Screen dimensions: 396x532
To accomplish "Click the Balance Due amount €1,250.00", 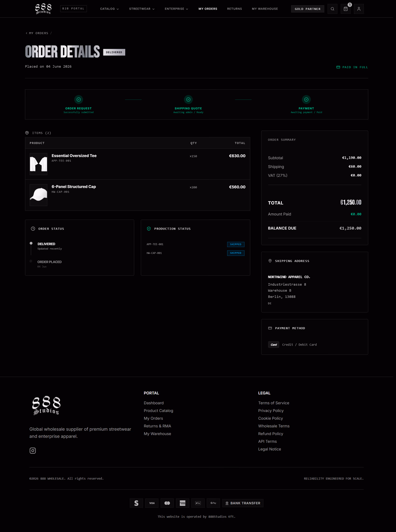I will 350,228.
